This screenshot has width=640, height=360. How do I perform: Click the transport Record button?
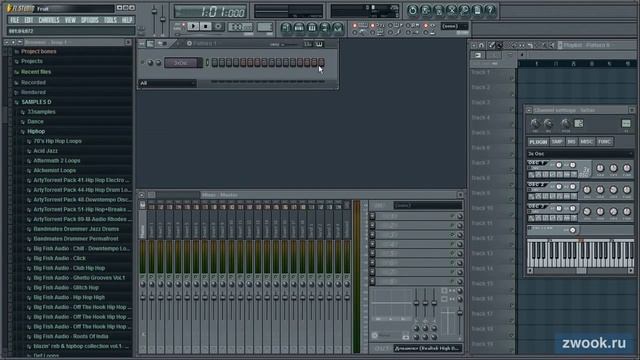(x=218, y=27)
